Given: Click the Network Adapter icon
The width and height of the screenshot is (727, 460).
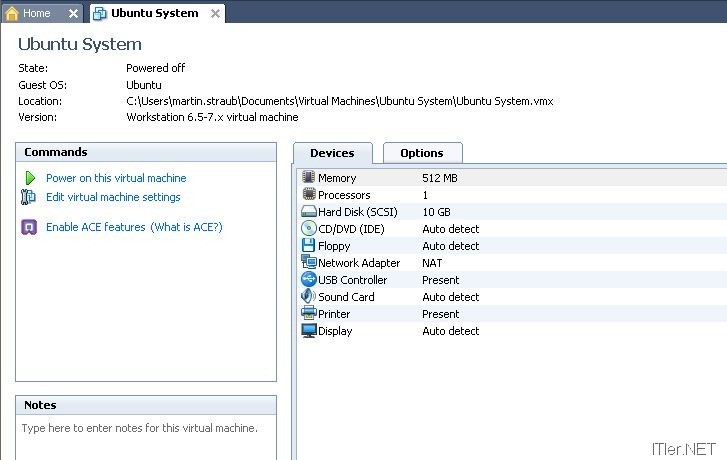Looking at the screenshot, I should (309, 262).
